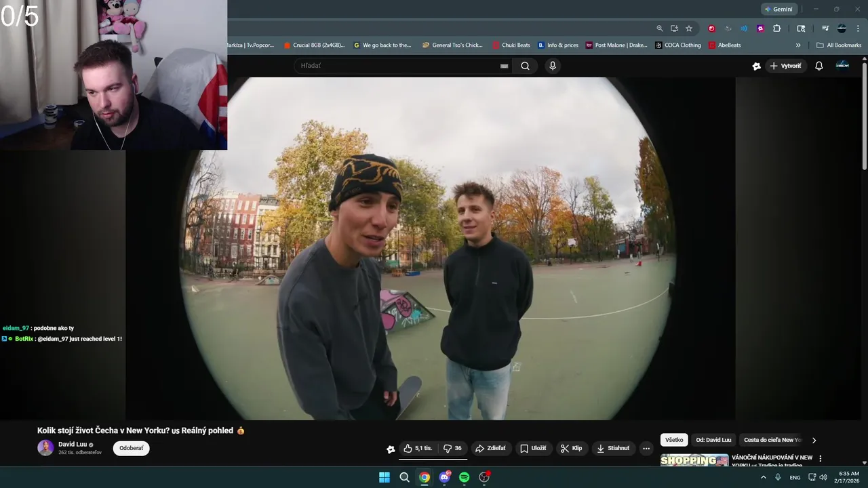Open the All Bookmarks folder
The width and height of the screenshot is (868, 488).
[839, 45]
